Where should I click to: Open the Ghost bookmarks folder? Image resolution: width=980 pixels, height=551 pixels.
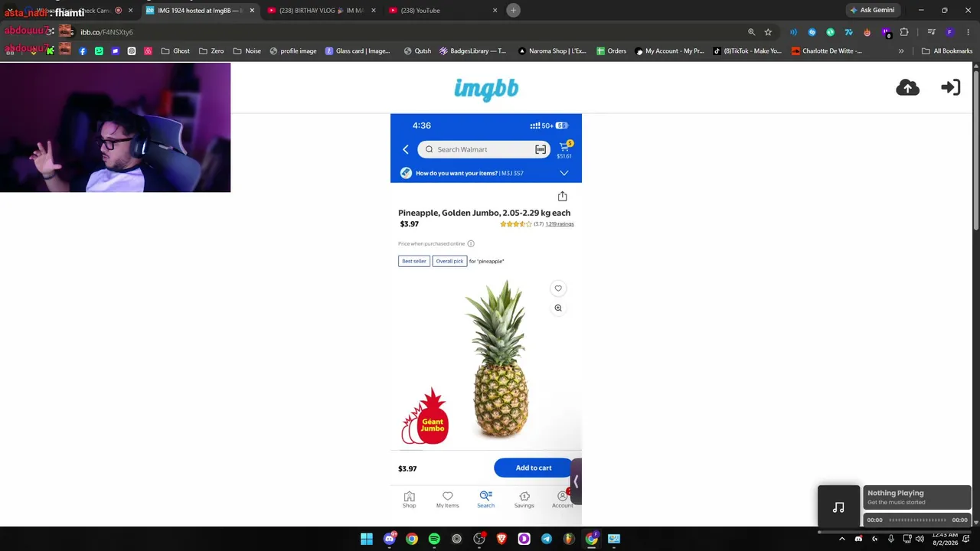click(x=175, y=51)
